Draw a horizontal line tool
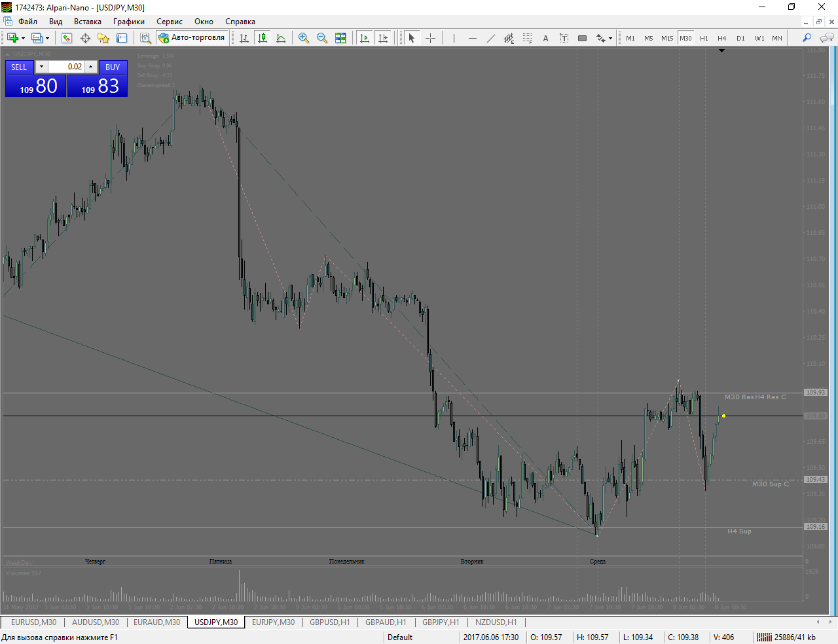Image resolution: width=838 pixels, height=644 pixels. 472,38
